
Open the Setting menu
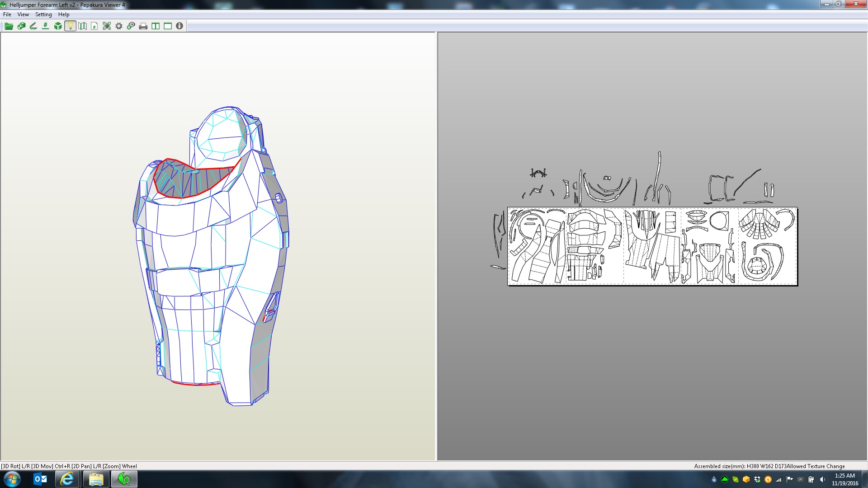coord(43,14)
